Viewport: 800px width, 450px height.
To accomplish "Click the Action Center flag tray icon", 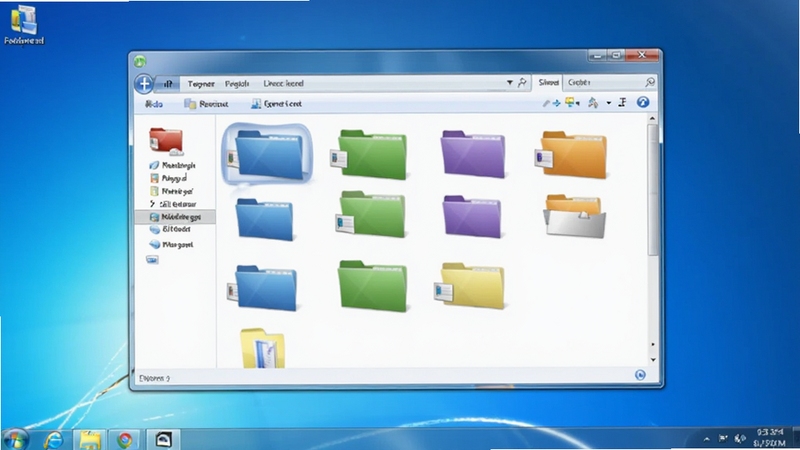I will click(x=723, y=438).
